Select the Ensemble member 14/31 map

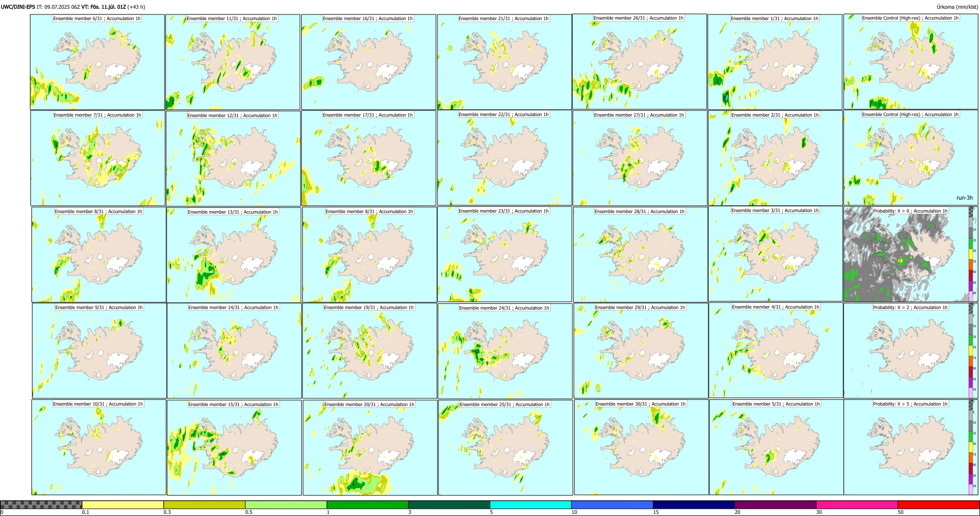[x=234, y=351]
